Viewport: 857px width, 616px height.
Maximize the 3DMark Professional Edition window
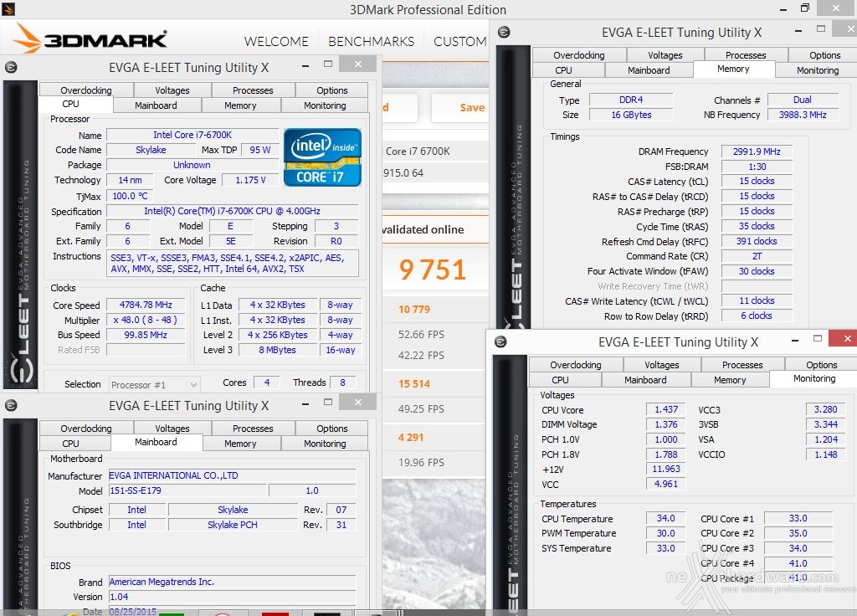pos(804,8)
